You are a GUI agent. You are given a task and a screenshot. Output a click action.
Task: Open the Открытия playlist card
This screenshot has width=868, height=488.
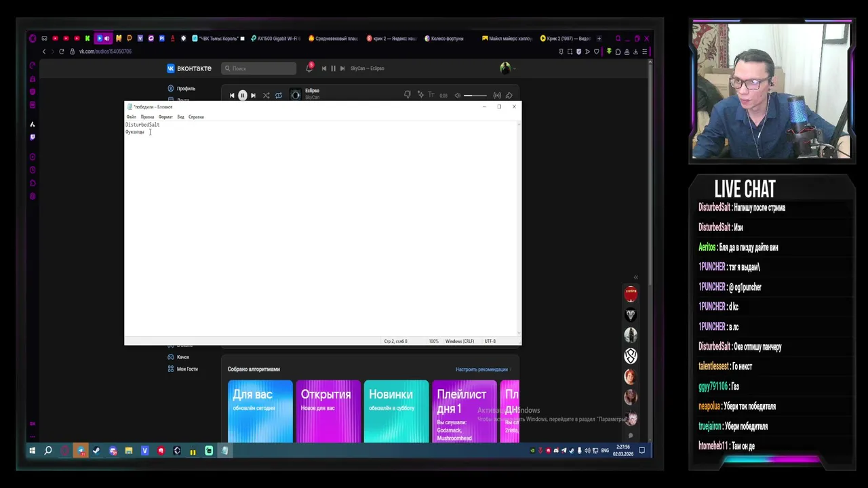[x=328, y=411]
